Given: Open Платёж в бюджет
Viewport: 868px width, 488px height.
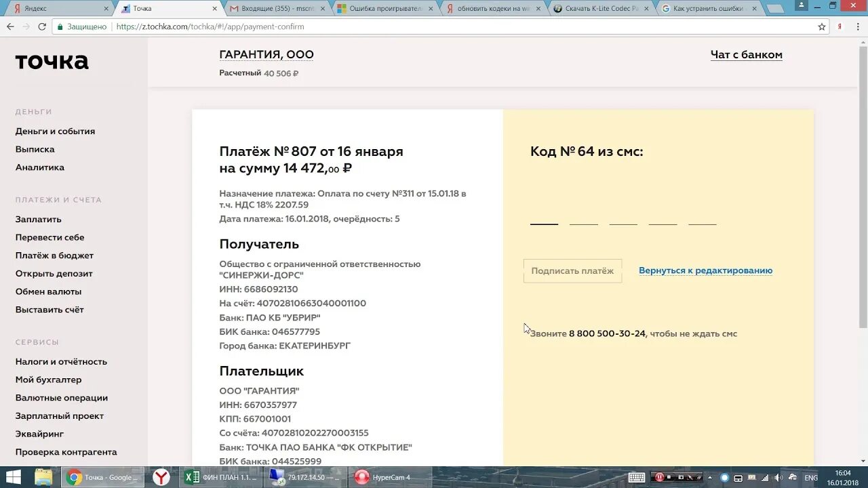Looking at the screenshot, I should click(54, 256).
